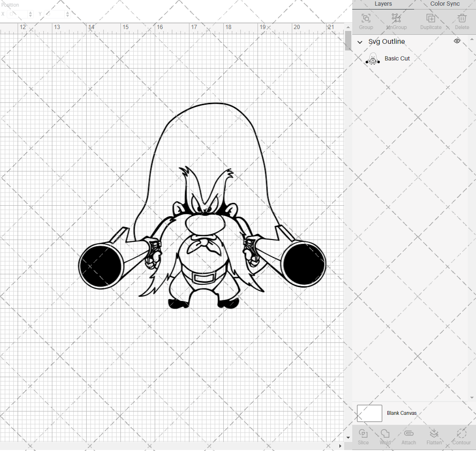
Task: Open the Contour tool
Action: pyautogui.click(x=461, y=436)
